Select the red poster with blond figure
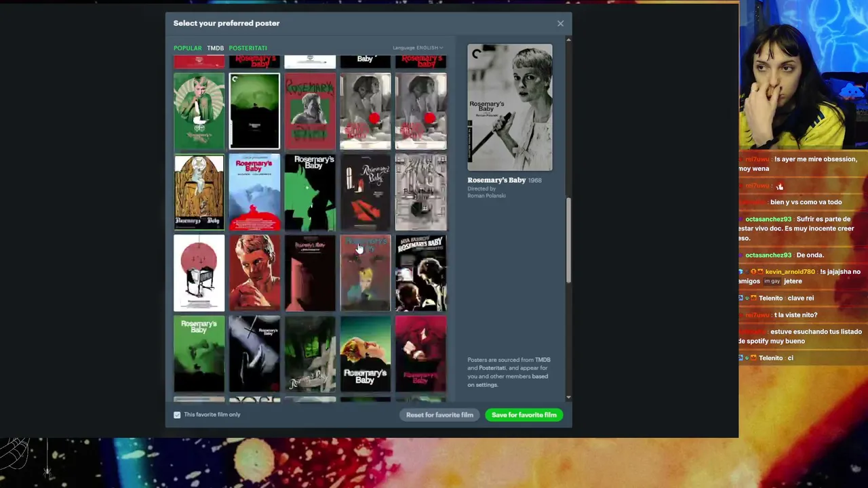 [x=366, y=273]
